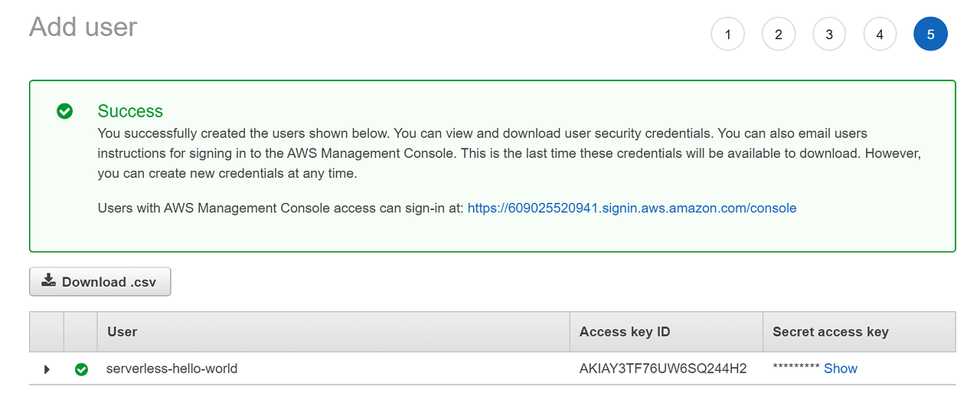Click the green Success checkmark icon

tap(65, 111)
